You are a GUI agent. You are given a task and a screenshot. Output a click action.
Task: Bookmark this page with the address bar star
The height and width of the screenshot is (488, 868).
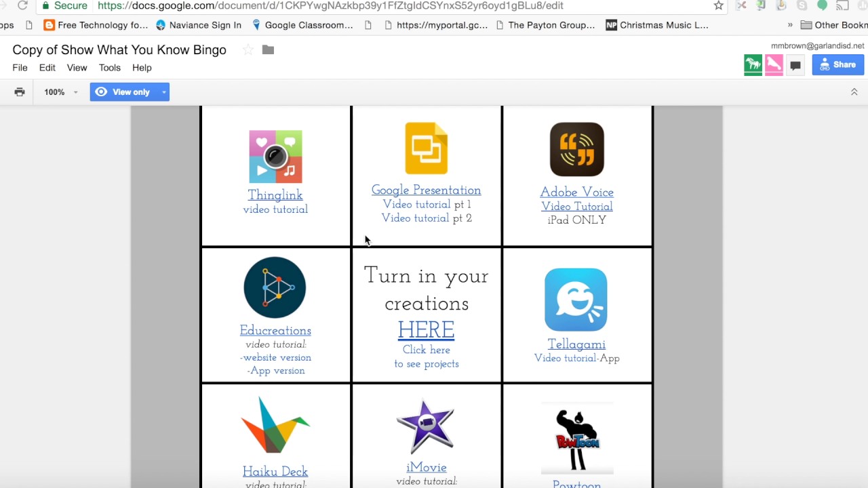click(x=719, y=5)
